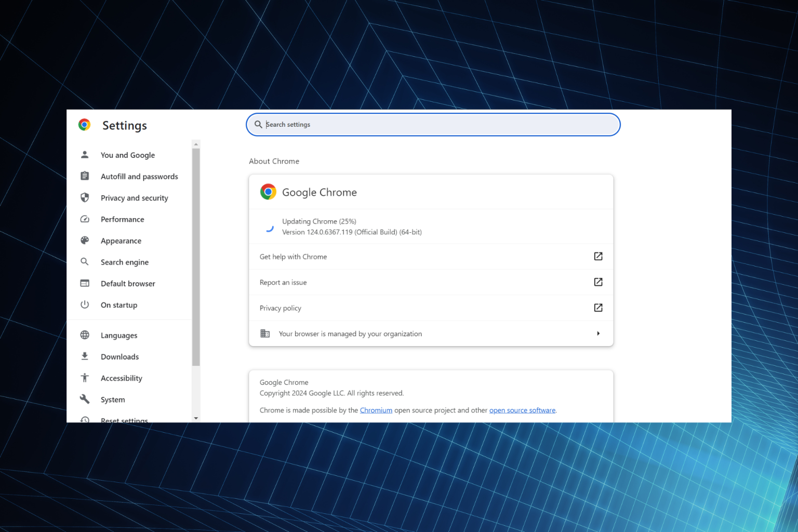Click the text 'Updating Chrome (25%)'

[319, 221]
